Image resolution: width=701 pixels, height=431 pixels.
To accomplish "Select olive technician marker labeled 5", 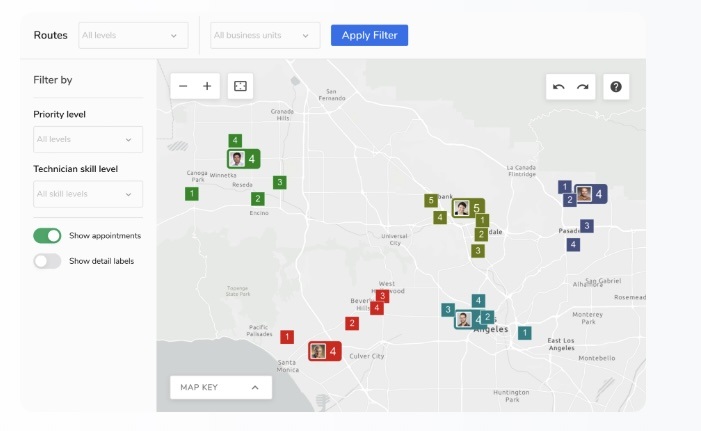I will [x=468, y=208].
